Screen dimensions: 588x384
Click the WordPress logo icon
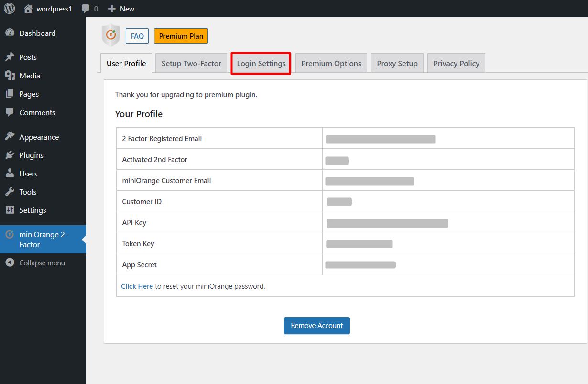[x=10, y=9]
